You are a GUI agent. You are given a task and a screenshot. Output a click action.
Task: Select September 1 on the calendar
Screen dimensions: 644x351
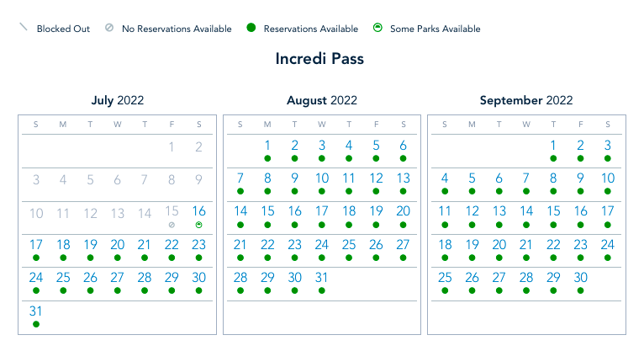pyautogui.click(x=553, y=146)
